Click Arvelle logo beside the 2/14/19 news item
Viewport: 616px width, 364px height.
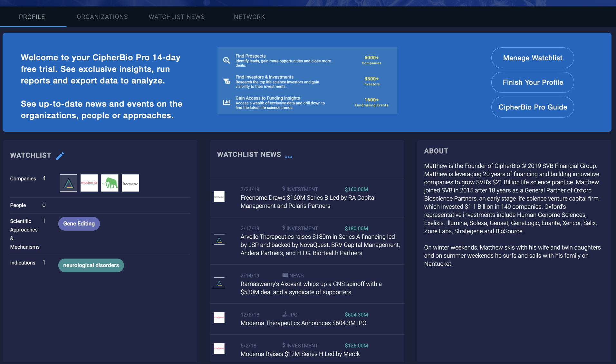click(x=219, y=283)
